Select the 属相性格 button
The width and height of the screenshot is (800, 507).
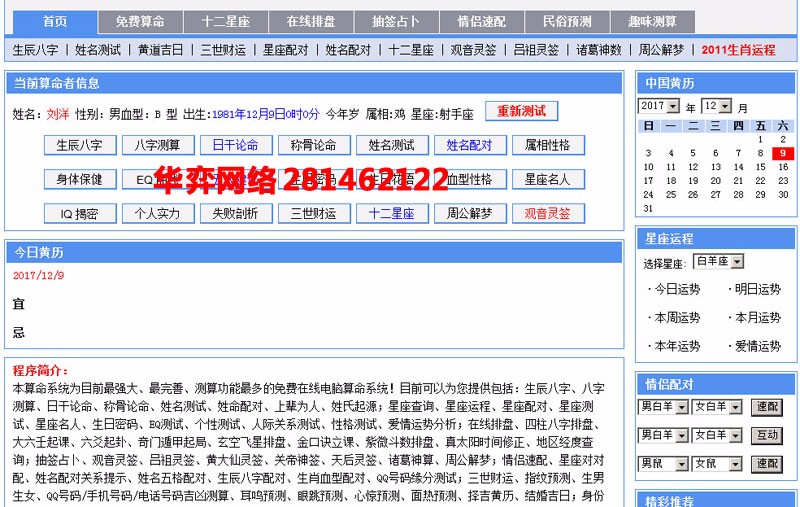point(547,145)
